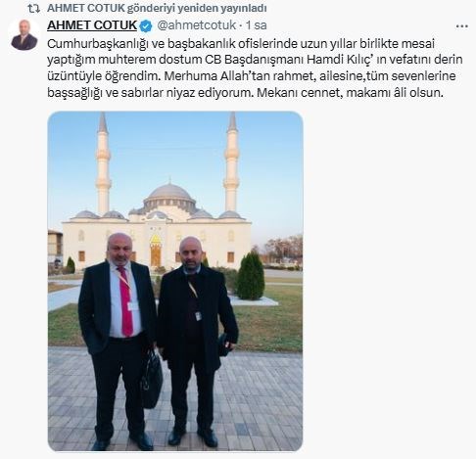The height and width of the screenshot is (459, 476).
Task: Click the blue verified badge icon
Action: coord(146,25)
